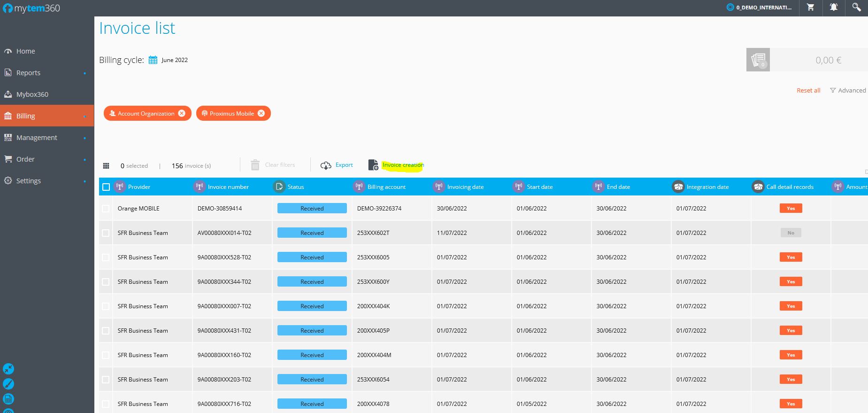Click the invoice basket total icon
The image size is (868, 413).
pyautogui.click(x=758, y=60)
